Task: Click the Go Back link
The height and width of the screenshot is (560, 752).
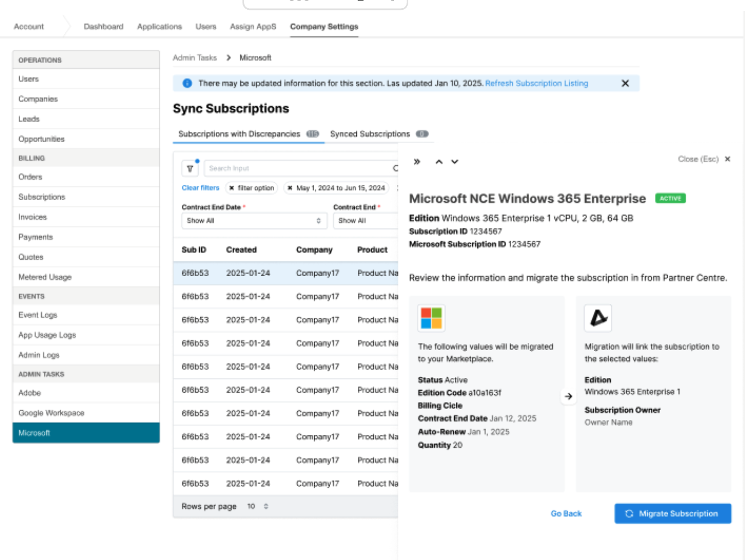Action: (566, 514)
